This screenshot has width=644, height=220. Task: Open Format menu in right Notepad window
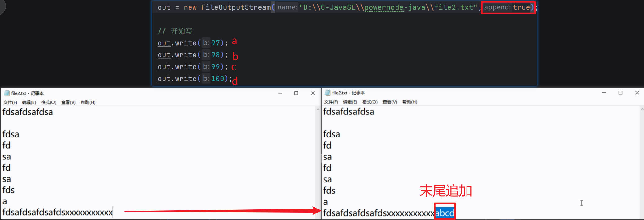coord(370,102)
